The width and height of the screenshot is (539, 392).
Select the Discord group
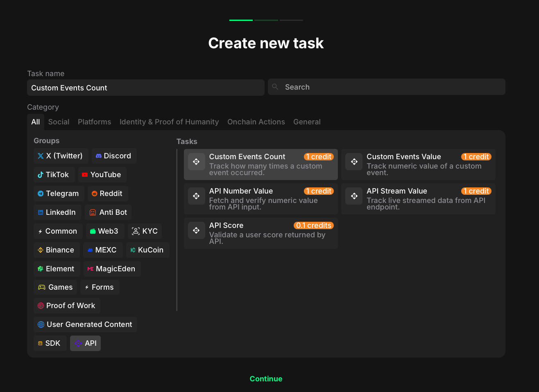114,156
